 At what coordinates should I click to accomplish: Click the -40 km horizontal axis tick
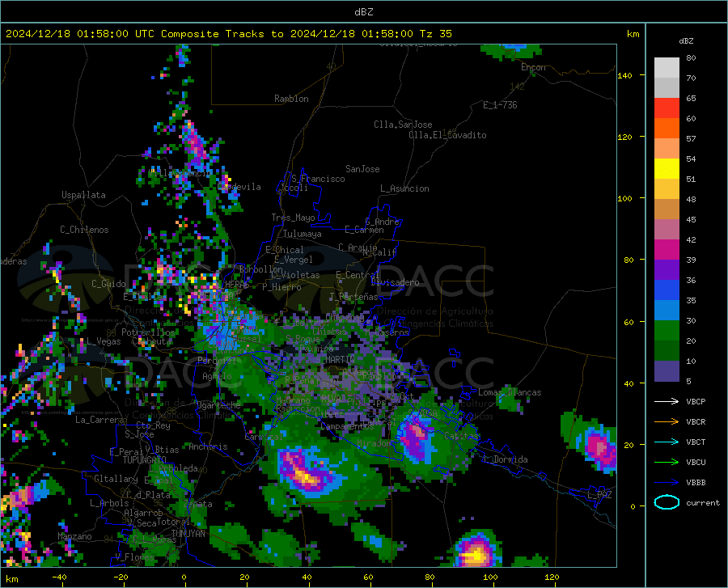click(59, 577)
